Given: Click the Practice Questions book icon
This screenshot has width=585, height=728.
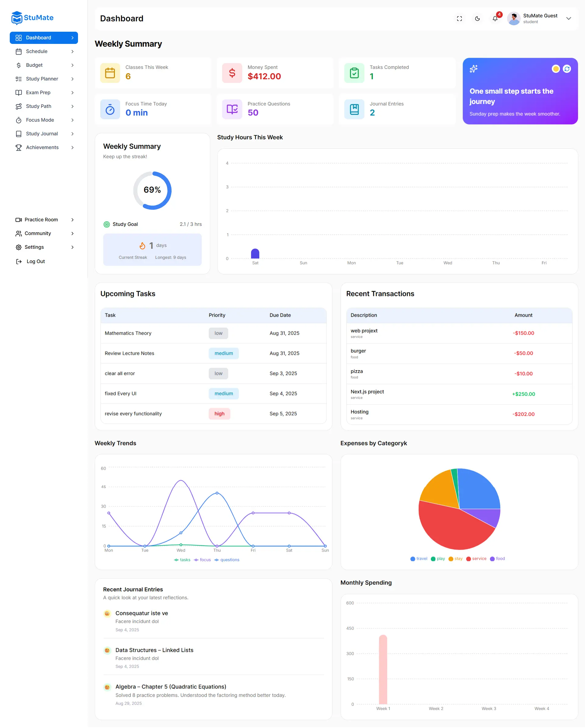Looking at the screenshot, I should [x=232, y=109].
